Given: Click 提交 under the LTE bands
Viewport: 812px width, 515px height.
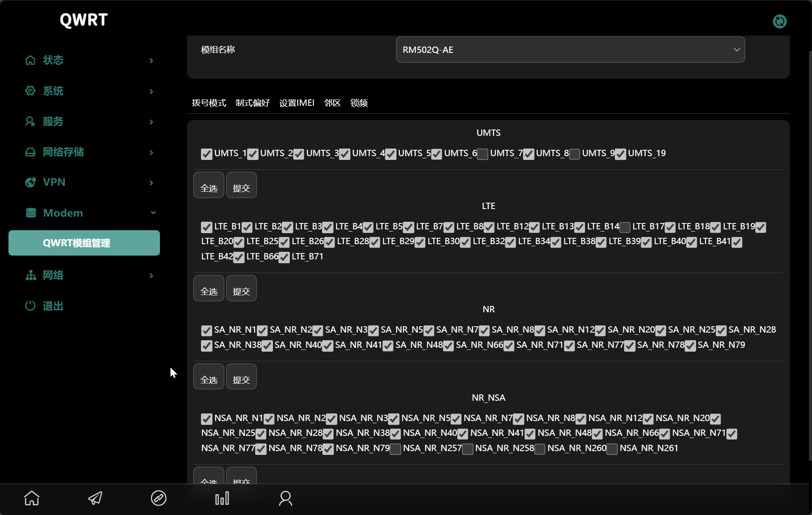Looking at the screenshot, I should click(241, 289).
